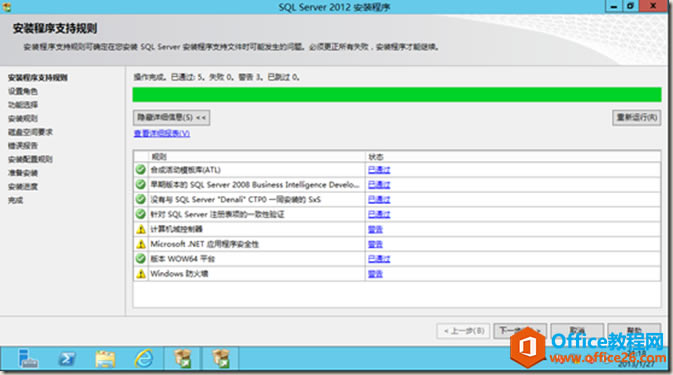Image resolution: width=673 pixels, height=375 pixels.
Task: Open Server Manager from the taskbar
Action: click(28, 358)
